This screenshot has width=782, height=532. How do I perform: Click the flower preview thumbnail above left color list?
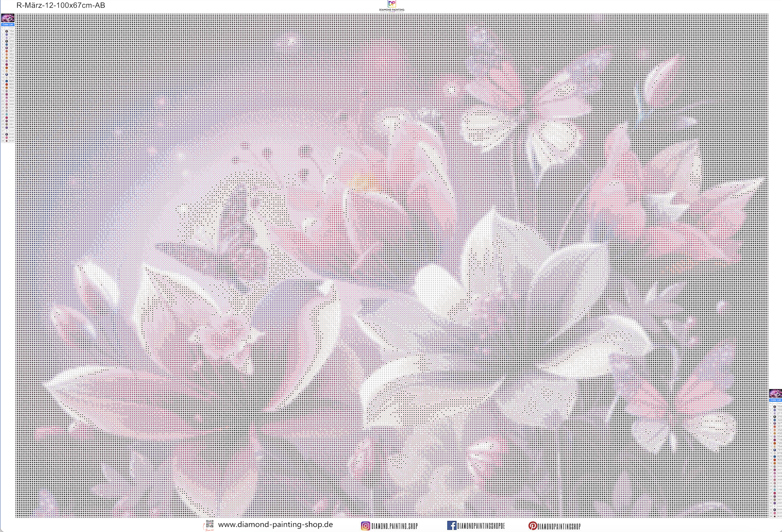[x=8, y=18]
